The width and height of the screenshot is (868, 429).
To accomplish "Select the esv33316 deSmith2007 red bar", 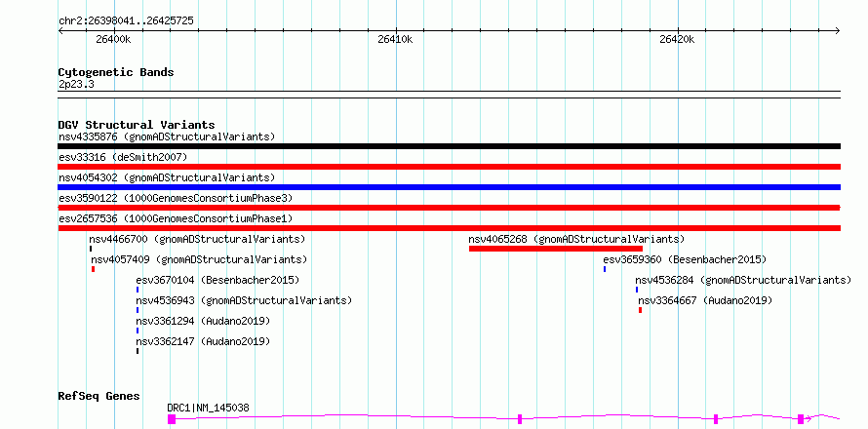I will [449, 167].
